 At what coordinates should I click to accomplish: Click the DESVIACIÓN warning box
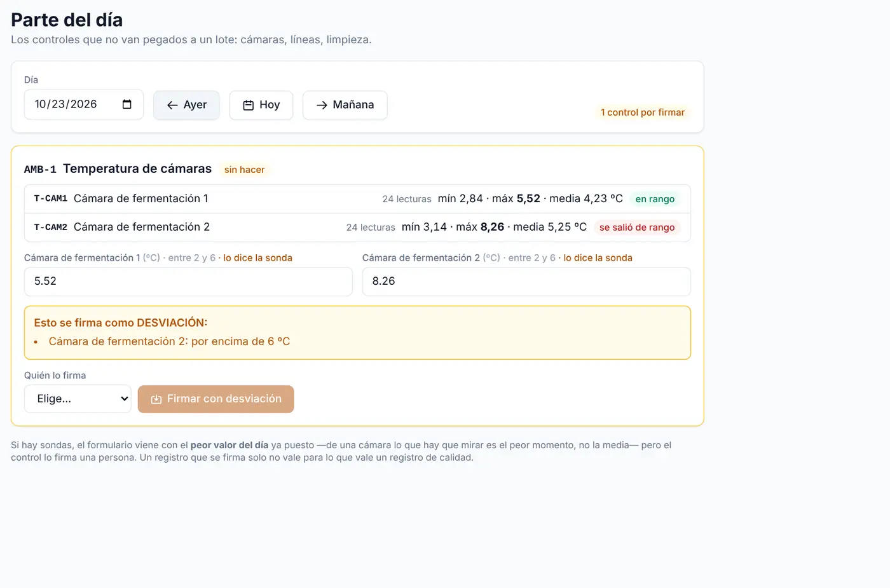(357, 333)
